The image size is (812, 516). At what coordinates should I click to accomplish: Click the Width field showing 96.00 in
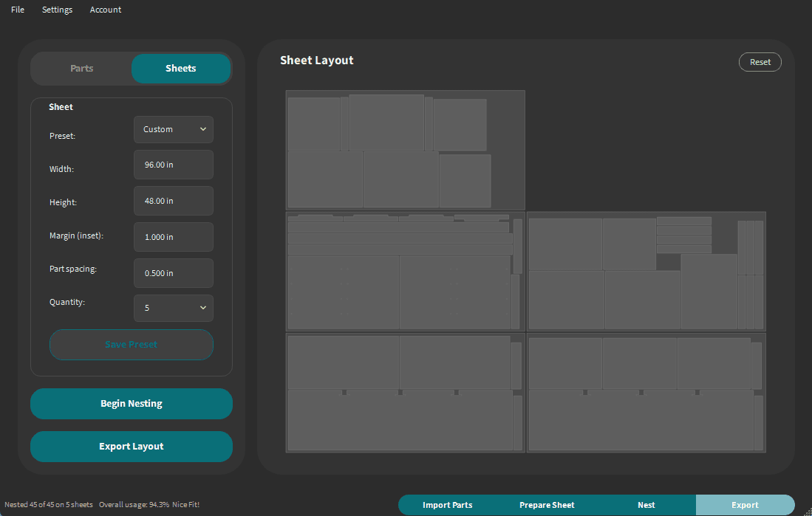point(174,165)
